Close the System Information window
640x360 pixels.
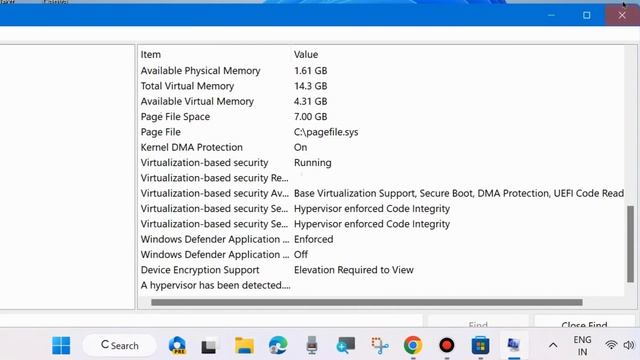tap(622, 15)
